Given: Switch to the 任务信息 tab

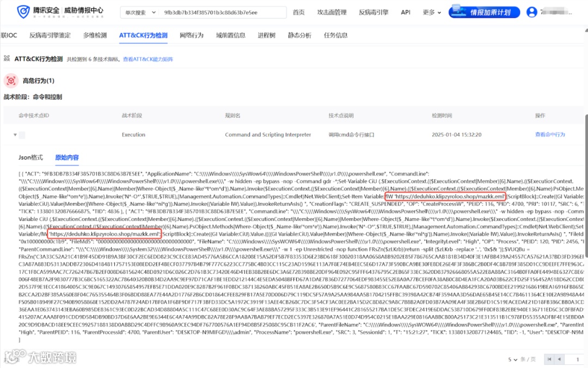Looking at the screenshot, I should pos(335,35).
